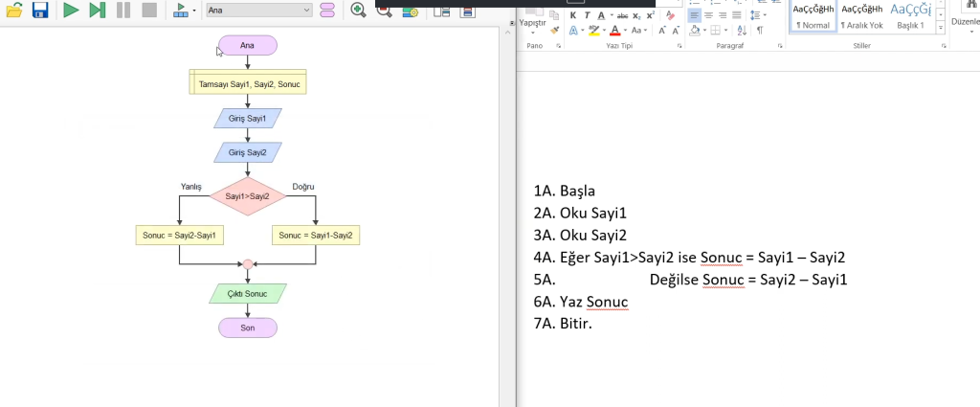Open the red font color dropdown arrow
Image resolution: width=980 pixels, height=407 pixels.
click(x=624, y=30)
